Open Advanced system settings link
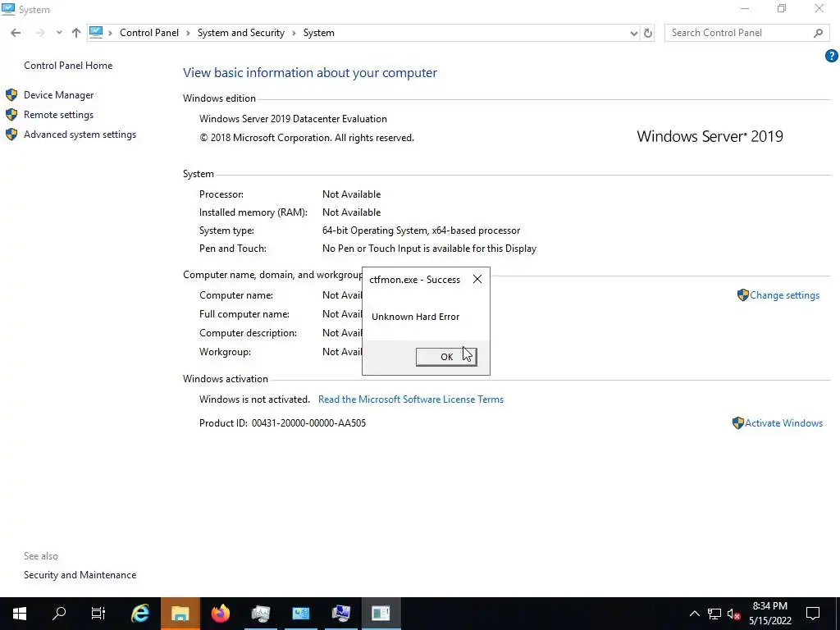The height and width of the screenshot is (630, 840). point(80,135)
